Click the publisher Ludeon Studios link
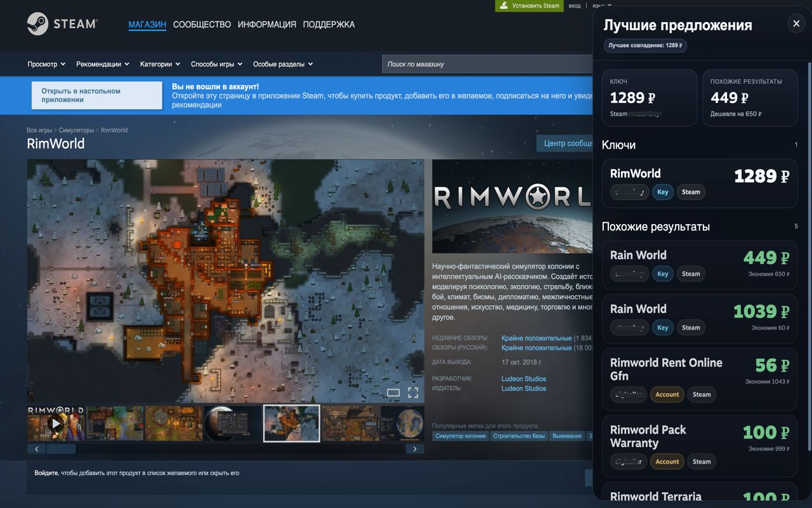This screenshot has height=508, width=812. click(524, 389)
